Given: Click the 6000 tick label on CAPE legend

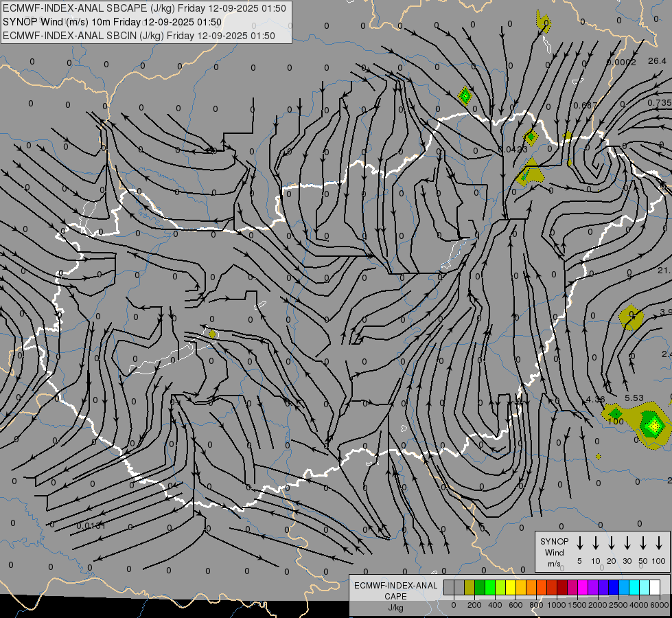Looking at the screenshot, I should (x=660, y=605).
